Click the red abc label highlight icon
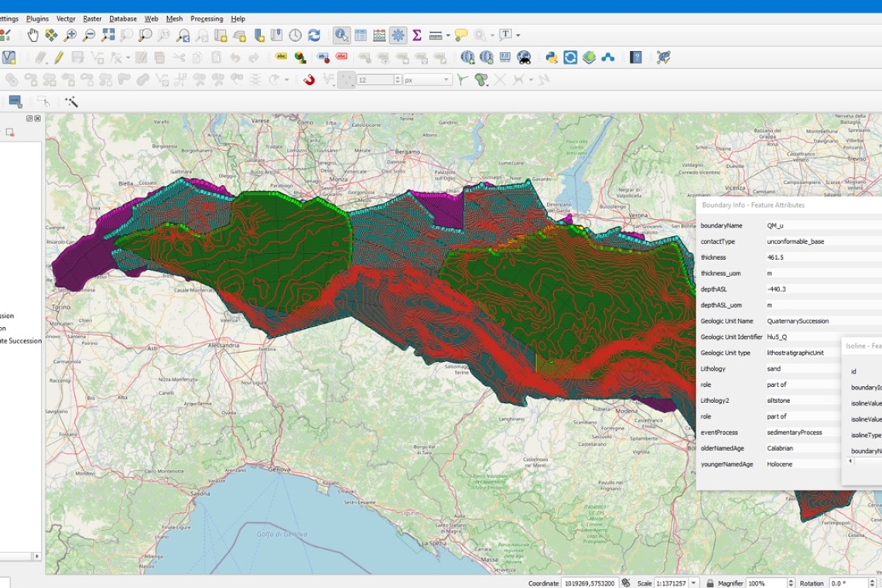This screenshot has height=588, width=882. point(341,56)
